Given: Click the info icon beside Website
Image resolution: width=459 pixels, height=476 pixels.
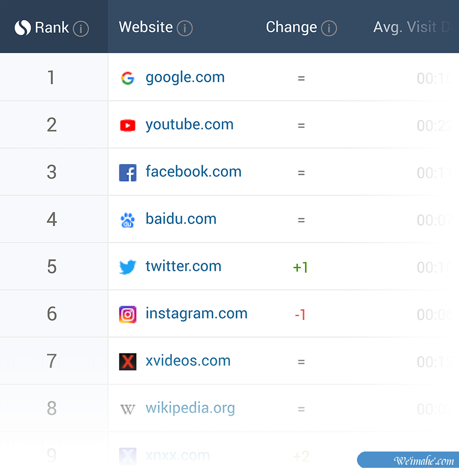Looking at the screenshot, I should 185,29.
